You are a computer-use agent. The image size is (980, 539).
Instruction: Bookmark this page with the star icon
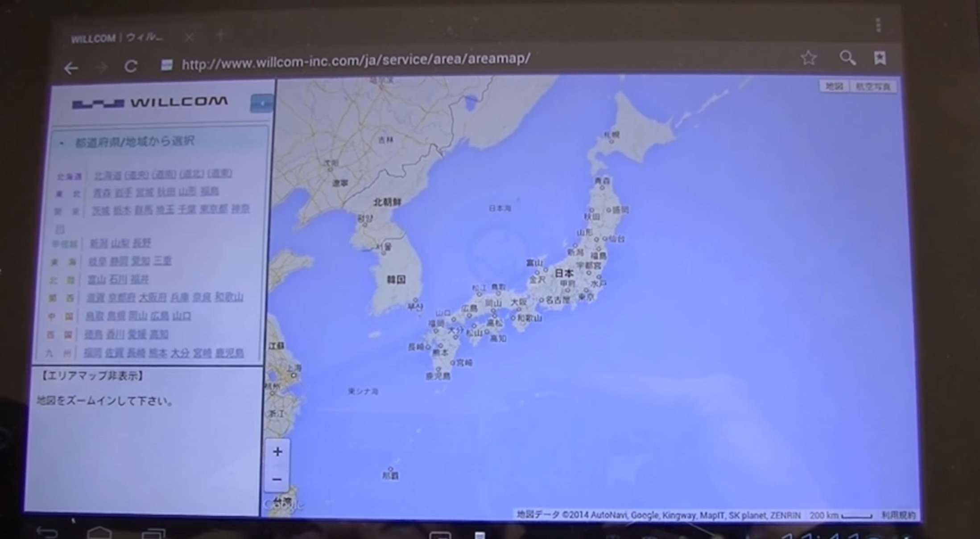[808, 58]
